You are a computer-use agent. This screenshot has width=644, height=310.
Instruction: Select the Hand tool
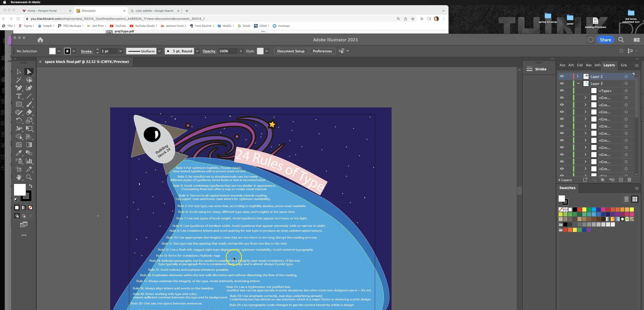pos(19,177)
